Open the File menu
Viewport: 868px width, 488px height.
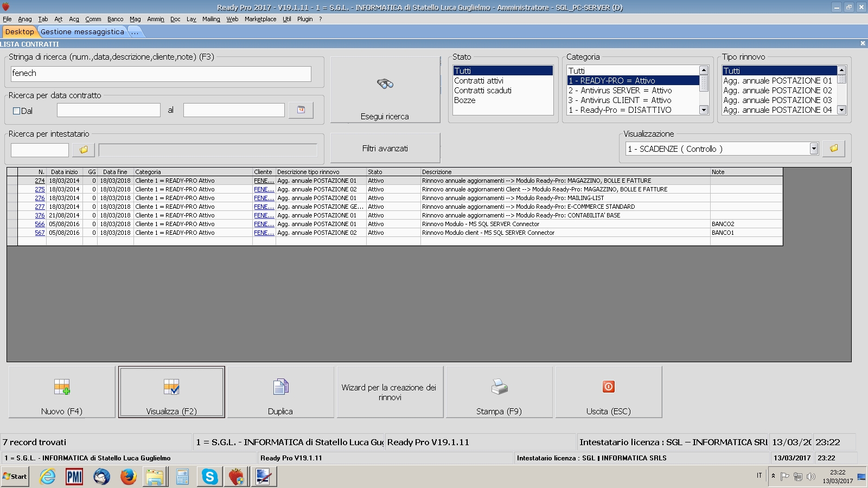7,19
